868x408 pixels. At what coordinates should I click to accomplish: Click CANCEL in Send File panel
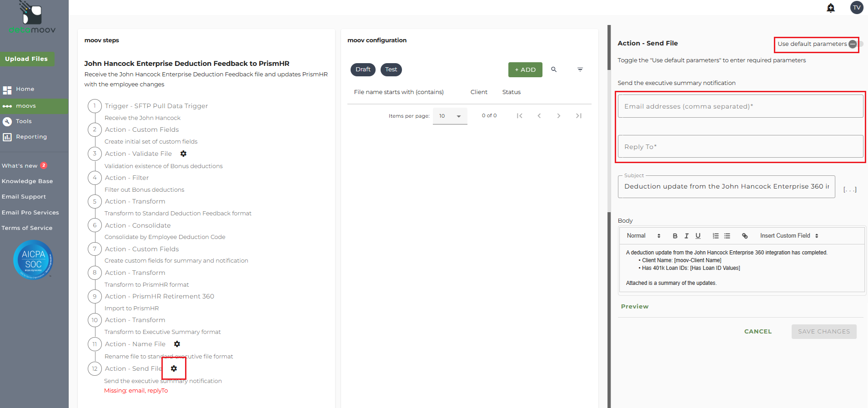[x=758, y=332]
